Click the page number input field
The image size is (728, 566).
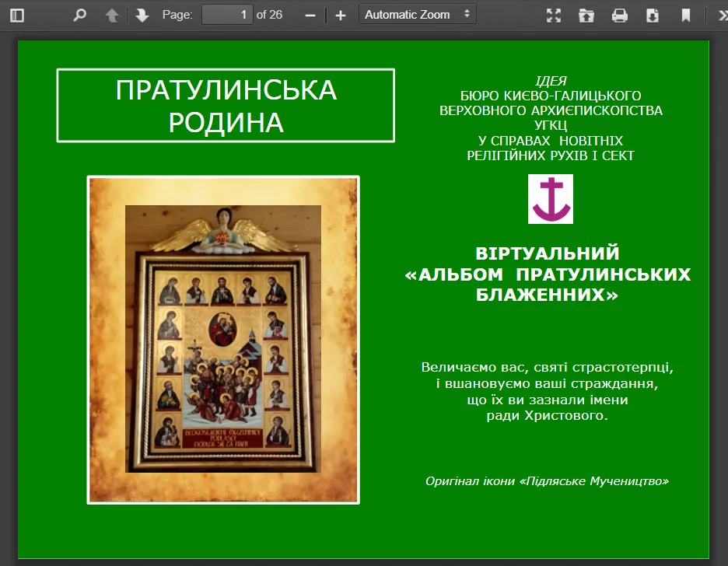point(227,15)
